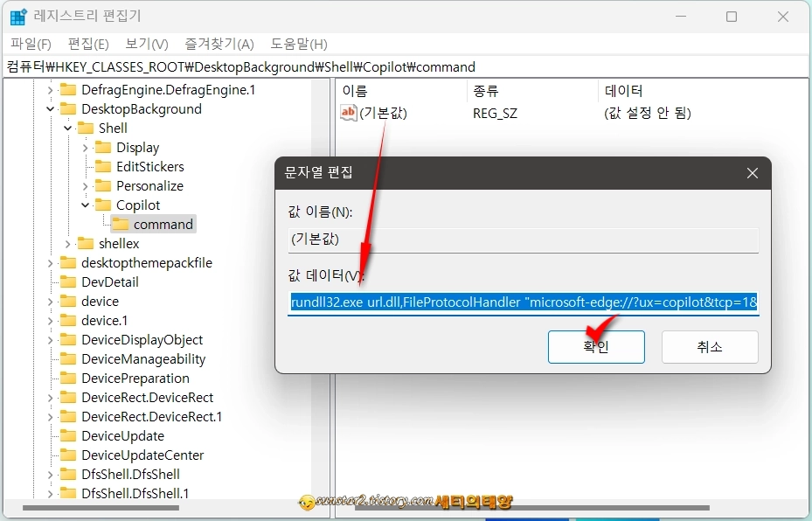The height and width of the screenshot is (521, 812).
Task: Select the DeviceUpdateCenter tree item
Action: [x=142, y=455]
